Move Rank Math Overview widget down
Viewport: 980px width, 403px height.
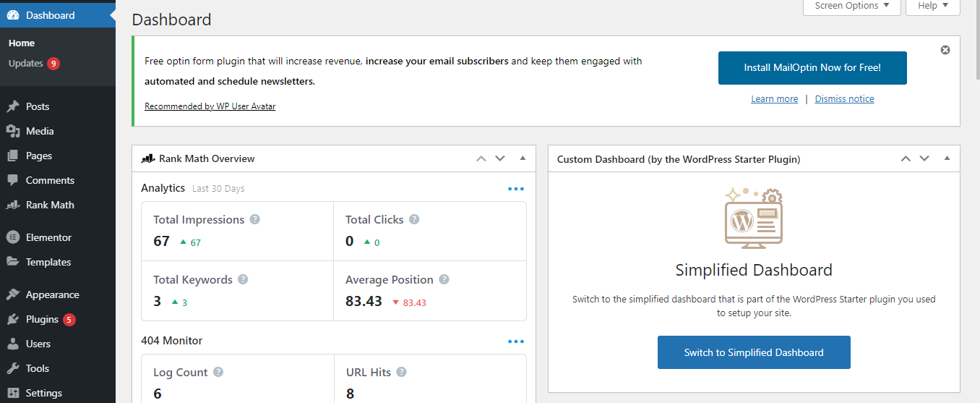pyautogui.click(x=499, y=158)
